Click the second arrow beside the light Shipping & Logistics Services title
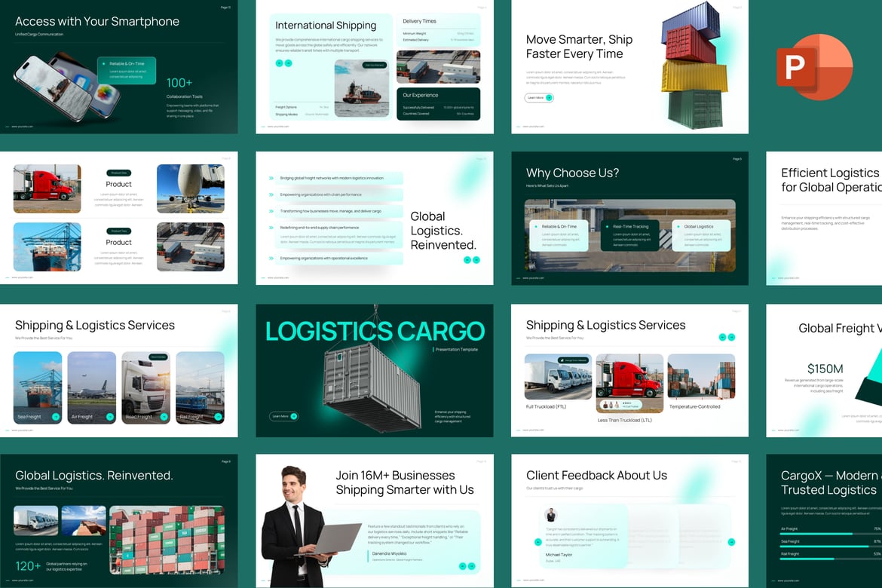The height and width of the screenshot is (588, 882). (731, 337)
